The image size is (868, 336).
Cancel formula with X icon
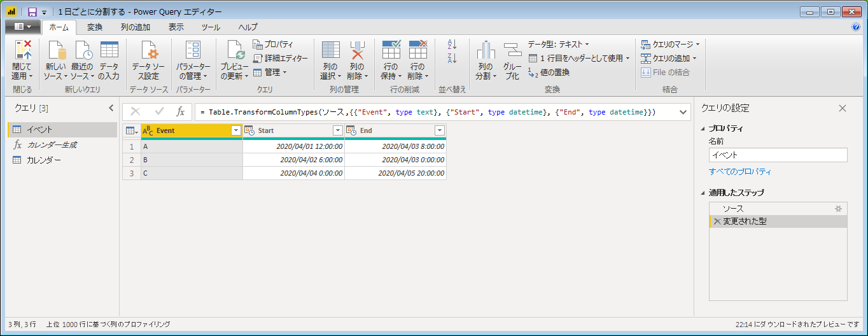136,111
